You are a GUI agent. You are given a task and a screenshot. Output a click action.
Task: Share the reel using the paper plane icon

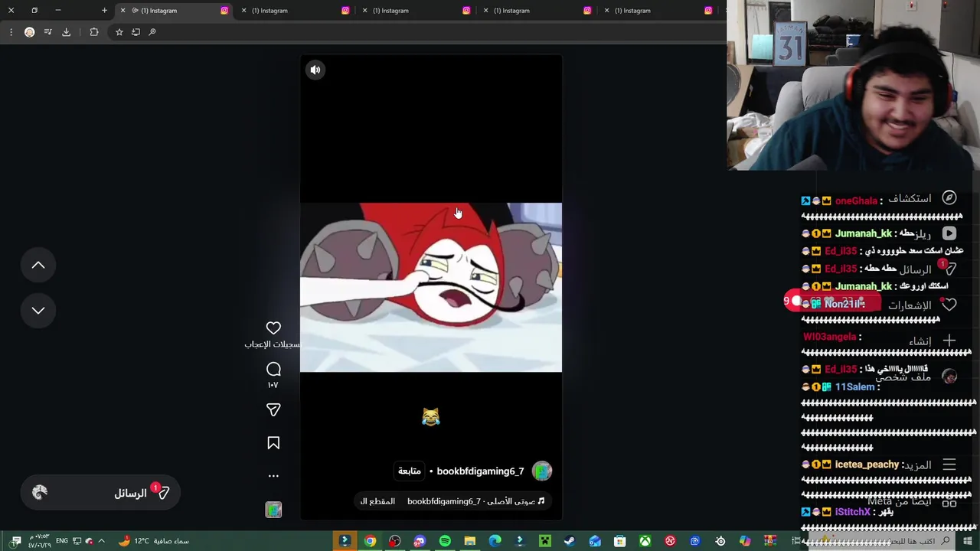(273, 410)
